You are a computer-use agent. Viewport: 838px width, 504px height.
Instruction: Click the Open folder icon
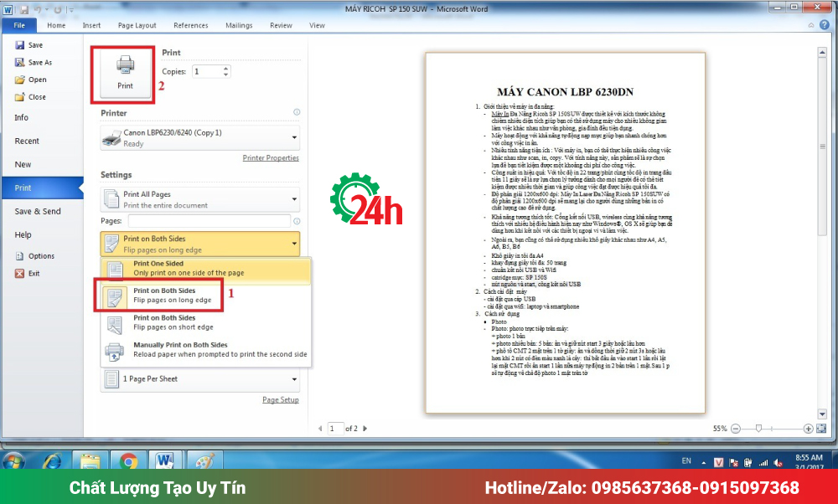click(20, 80)
